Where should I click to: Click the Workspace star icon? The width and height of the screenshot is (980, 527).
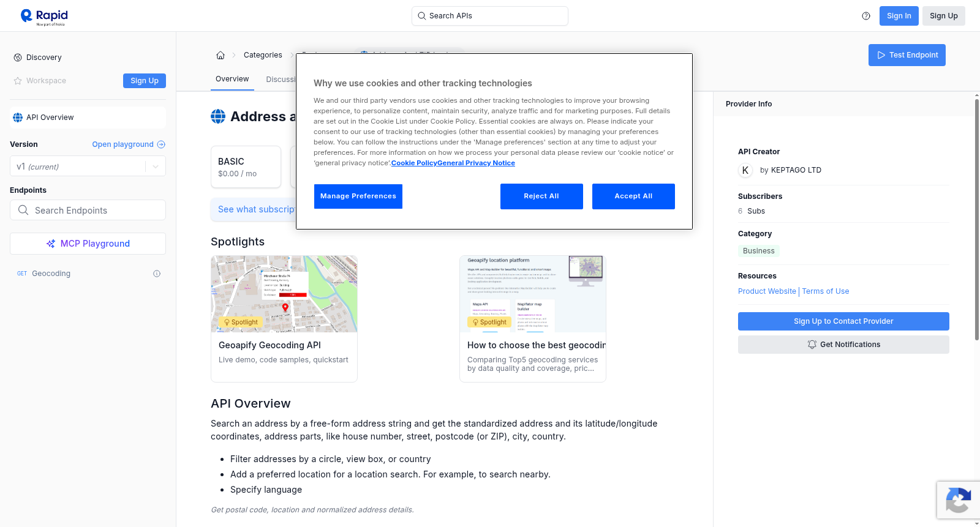click(18, 81)
